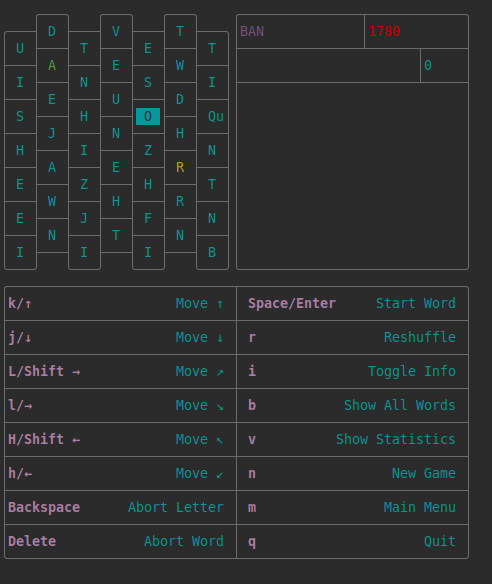Click the l/→ key label
This screenshot has height=584, width=492.
pos(20,405)
